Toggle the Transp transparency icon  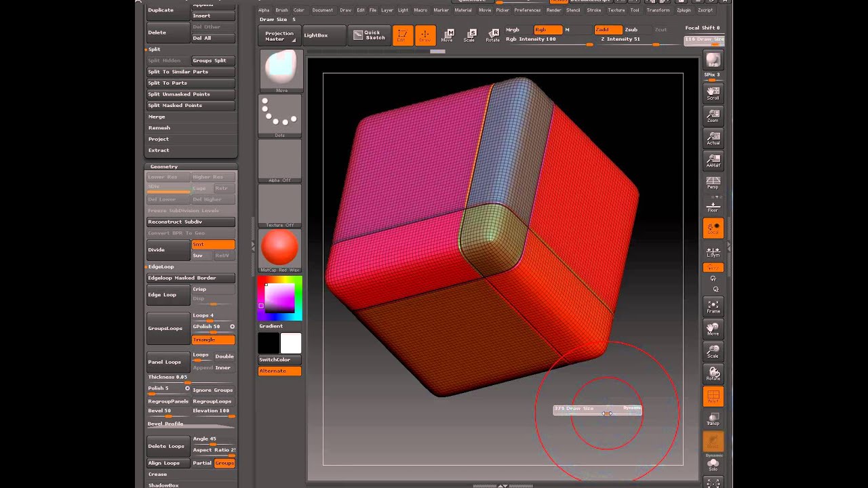(713, 419)
